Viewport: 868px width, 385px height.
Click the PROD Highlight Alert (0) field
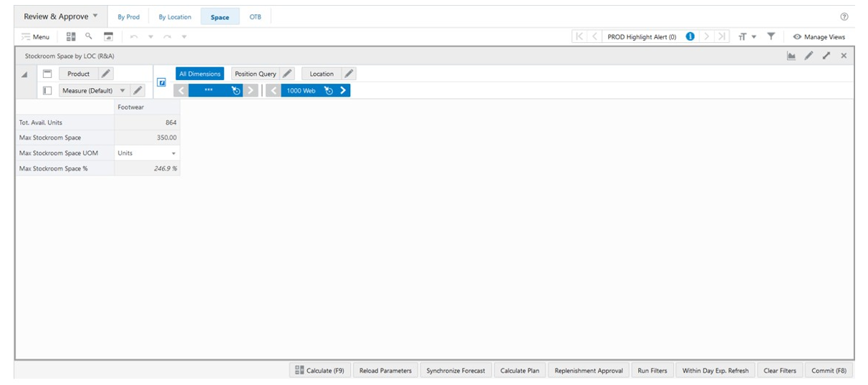coord(642,36)
